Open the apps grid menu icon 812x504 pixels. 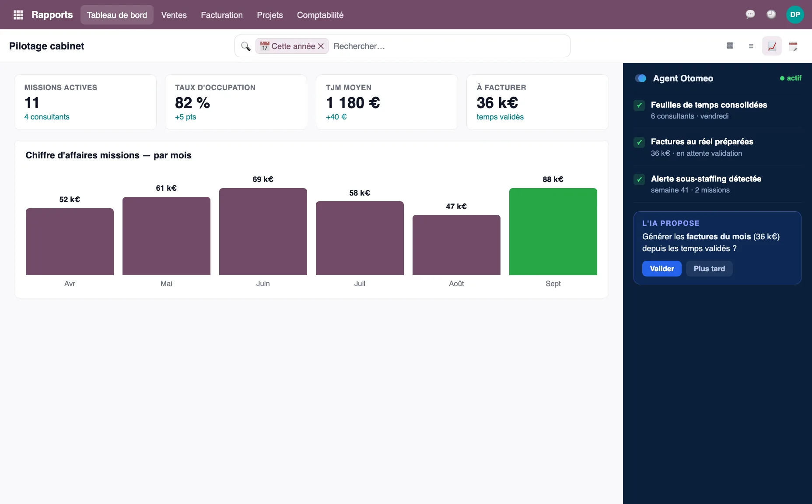tap(18, 15)
